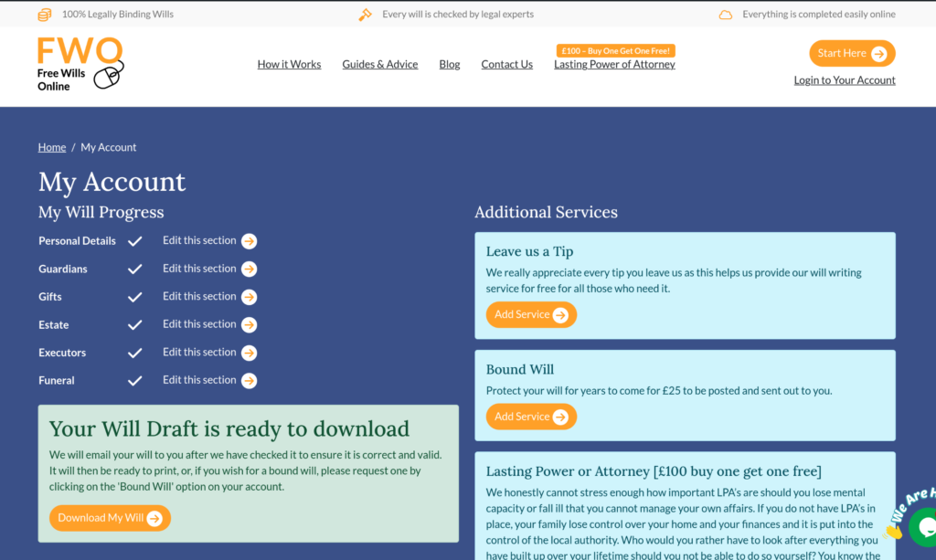
Task: Open the Guides & Advice menu
Action: point(379,65)
